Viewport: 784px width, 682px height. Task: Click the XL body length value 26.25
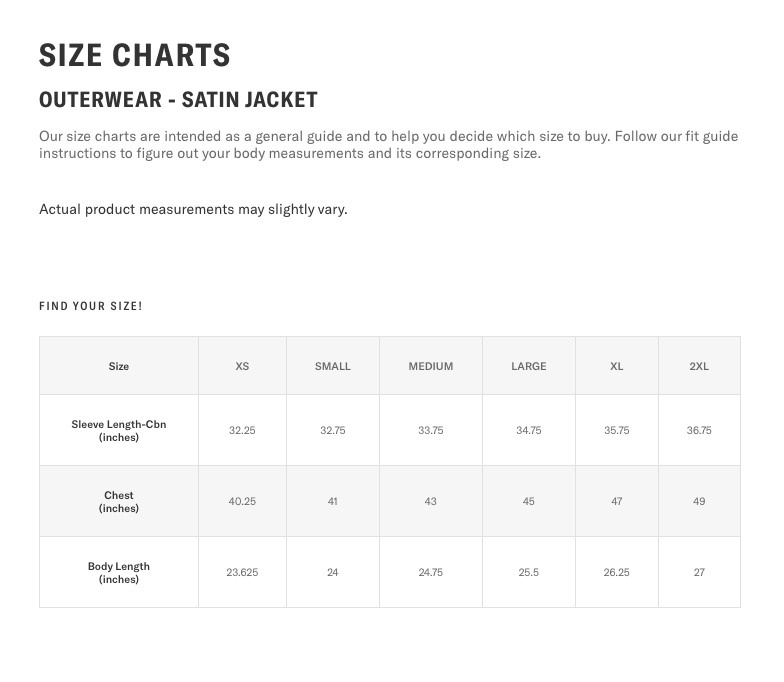617,572
